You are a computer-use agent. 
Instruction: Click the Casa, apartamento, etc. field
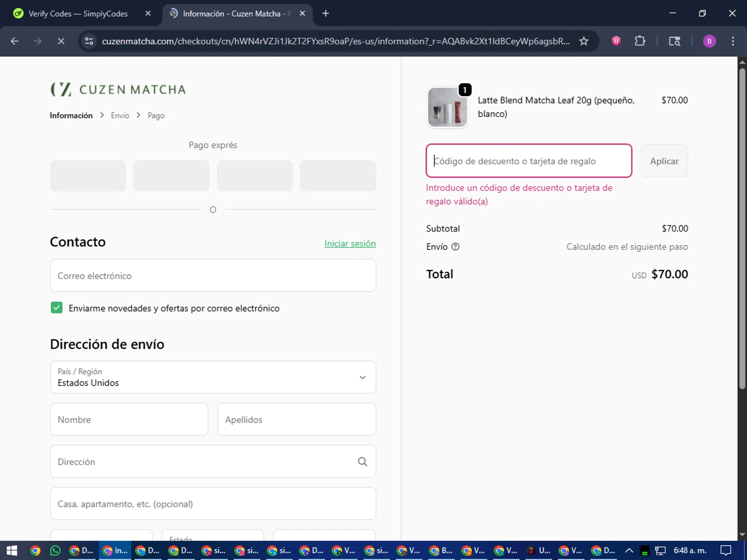pyautogui.click(x=213, y=504)
